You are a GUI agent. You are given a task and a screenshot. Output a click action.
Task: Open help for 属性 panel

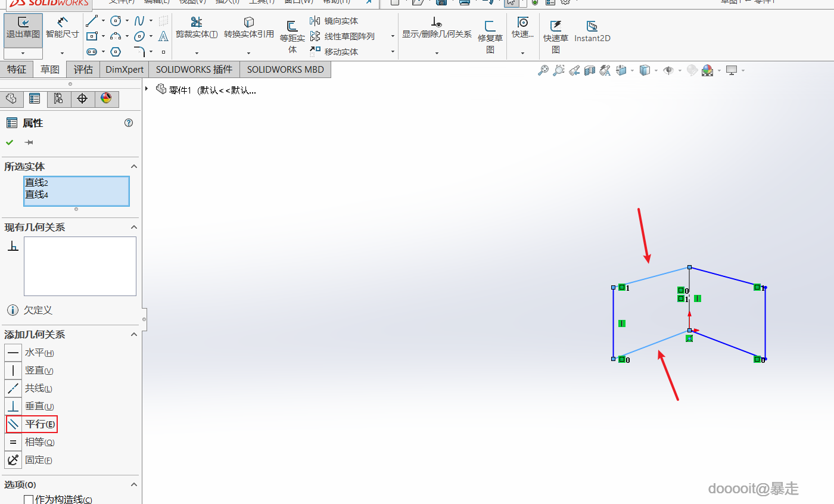pos(129,123)
